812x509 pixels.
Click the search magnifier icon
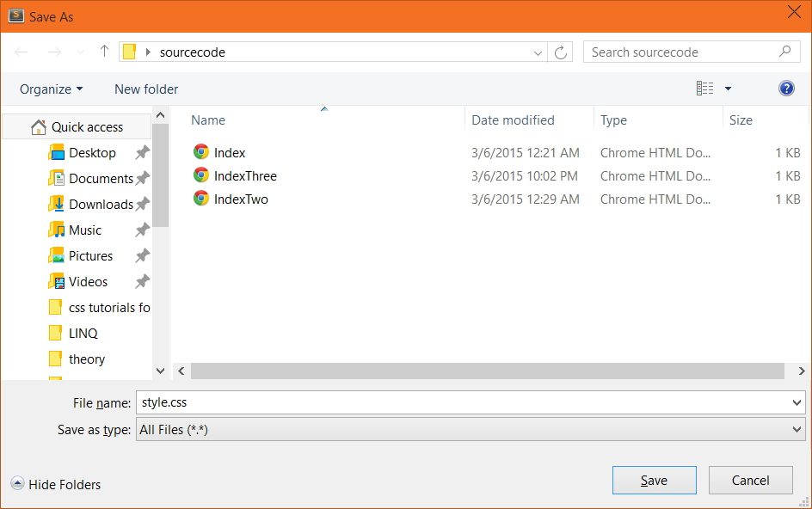pyautogui.click(x=784, y=52)
